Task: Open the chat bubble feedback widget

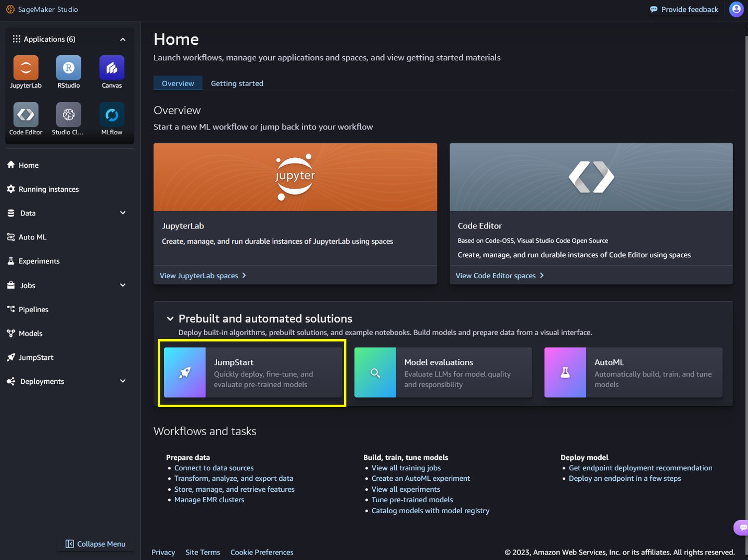Action: (742, 527)
